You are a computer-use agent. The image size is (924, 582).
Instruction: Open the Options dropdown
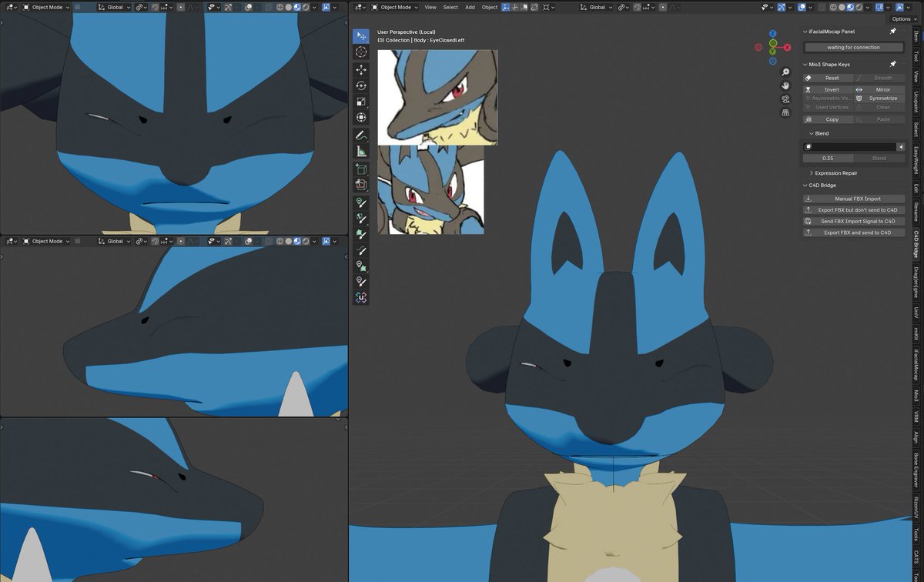(904, 18)
